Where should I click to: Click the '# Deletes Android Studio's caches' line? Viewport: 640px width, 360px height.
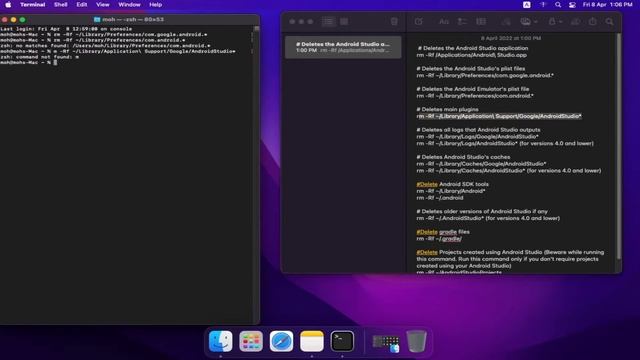click(x=463, y=157)
